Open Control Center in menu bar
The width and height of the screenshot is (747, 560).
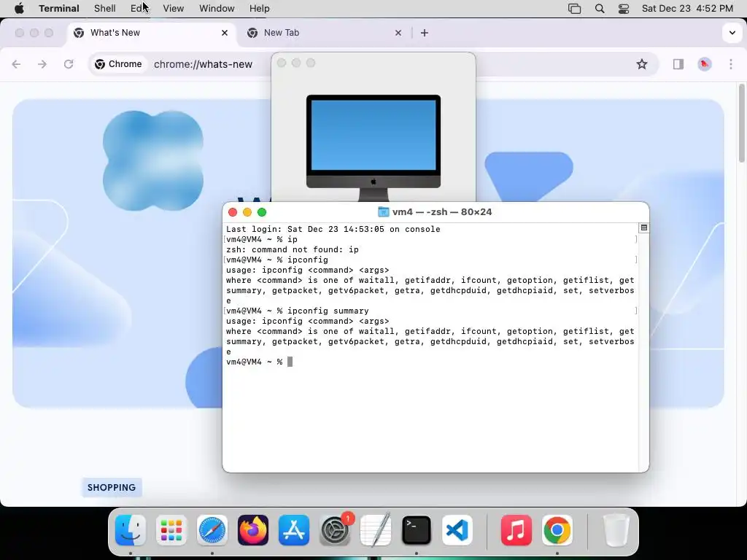tap(624, 8)
